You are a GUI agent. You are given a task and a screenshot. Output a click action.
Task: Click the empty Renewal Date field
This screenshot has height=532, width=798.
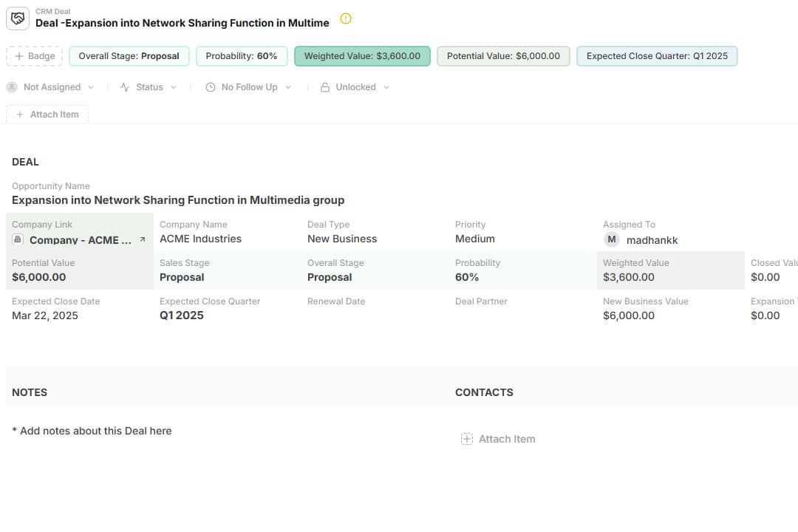coord(376,309)
